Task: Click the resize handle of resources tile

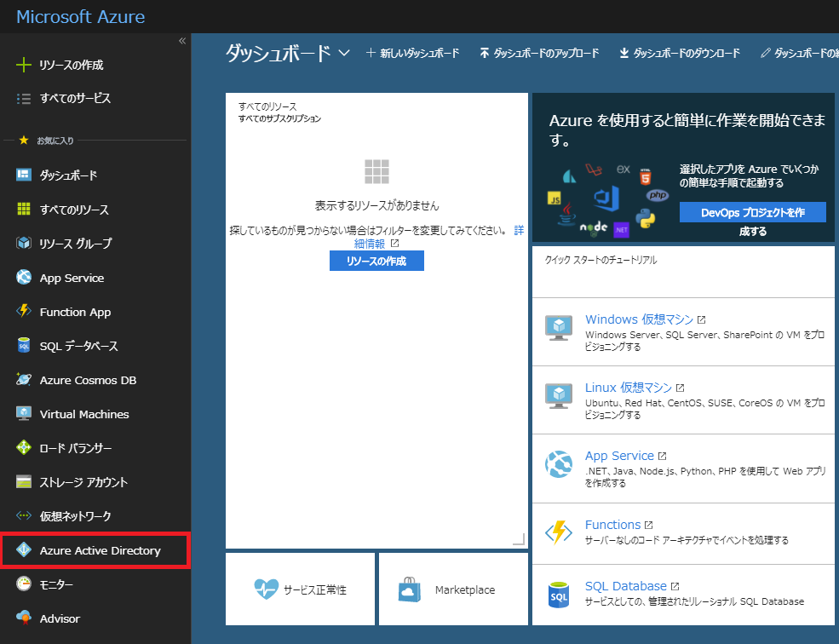Action: pyautogui.click(x=519, y=539)
